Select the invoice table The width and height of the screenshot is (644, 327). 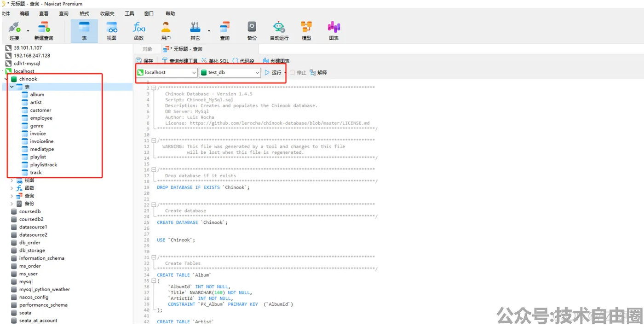(x=38, y=134)
